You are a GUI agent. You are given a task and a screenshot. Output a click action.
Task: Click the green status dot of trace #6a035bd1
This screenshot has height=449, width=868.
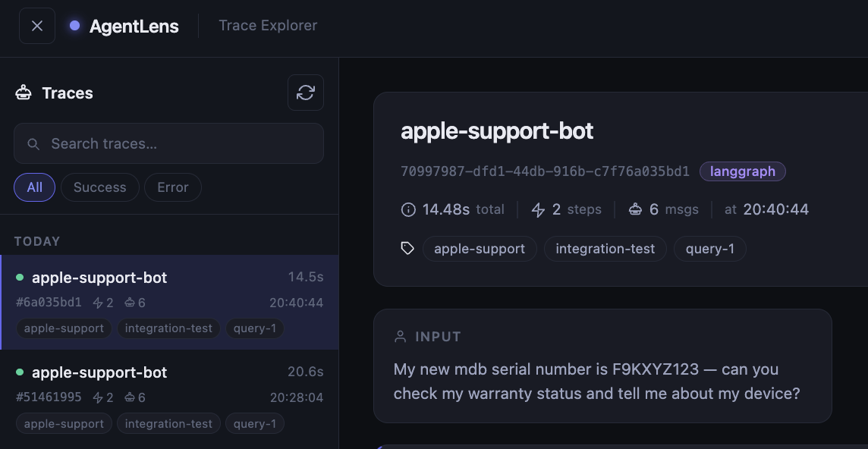click(x=20, y=278)
